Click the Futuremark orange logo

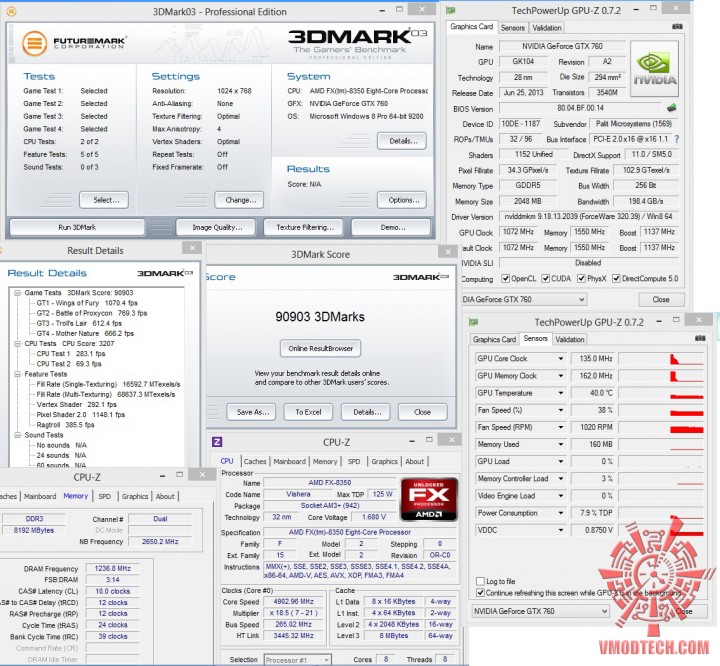34,44
